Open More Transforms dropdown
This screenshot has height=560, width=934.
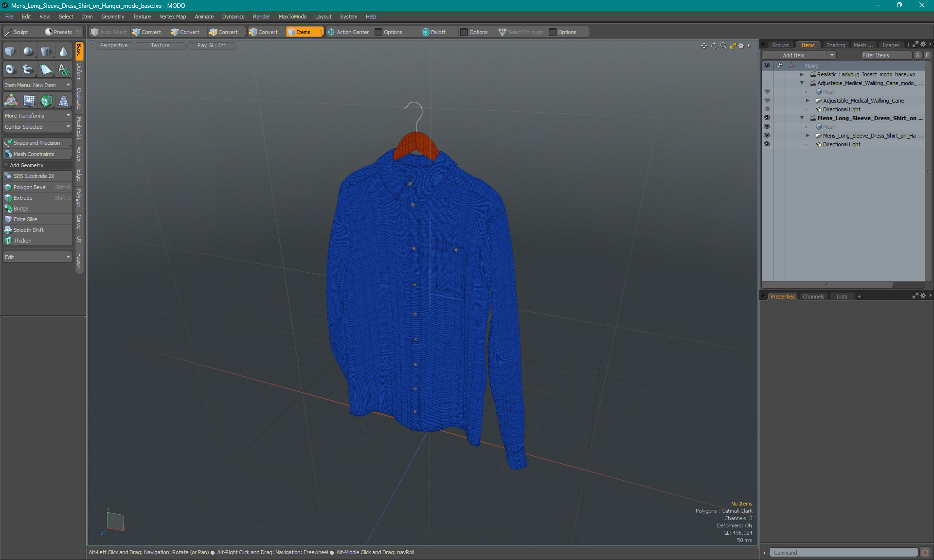38,116
